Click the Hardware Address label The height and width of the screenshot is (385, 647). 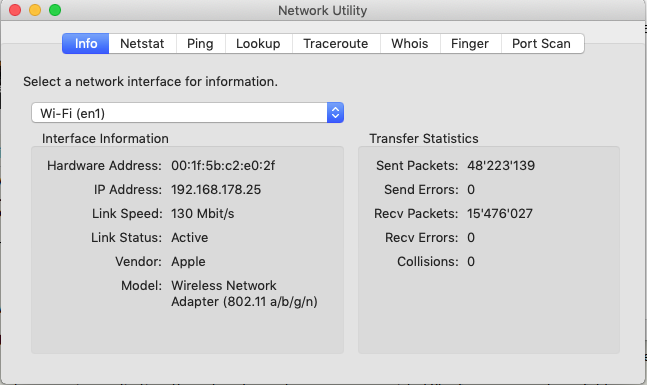(104, 165)
